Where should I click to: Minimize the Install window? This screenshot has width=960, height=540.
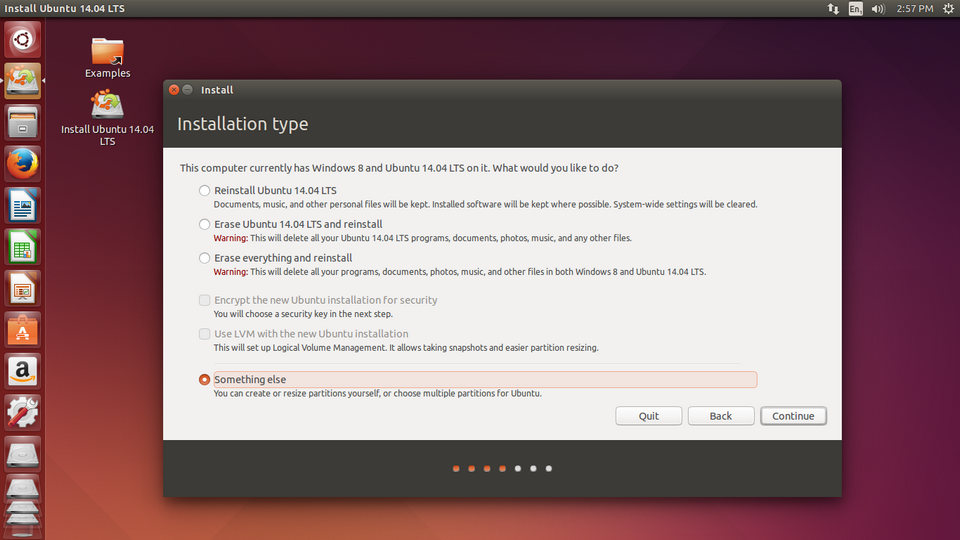[x=187, y=90]
